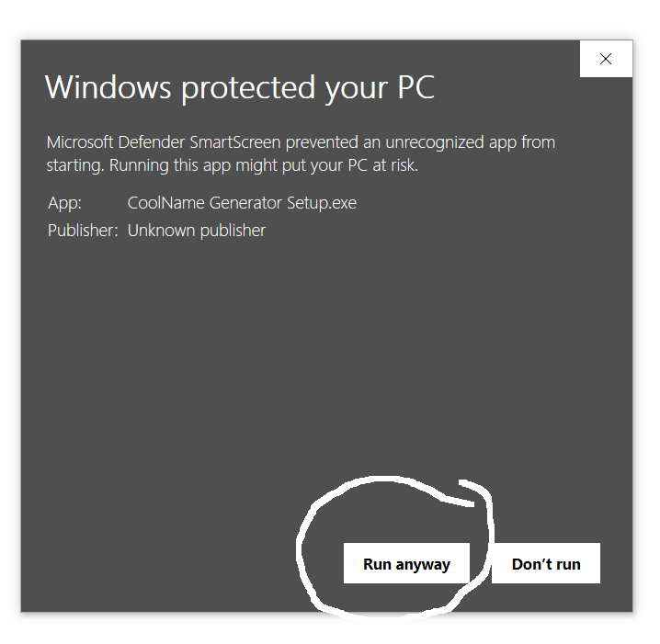Click the "Unknown publisher" value text

tap(197, 231)
